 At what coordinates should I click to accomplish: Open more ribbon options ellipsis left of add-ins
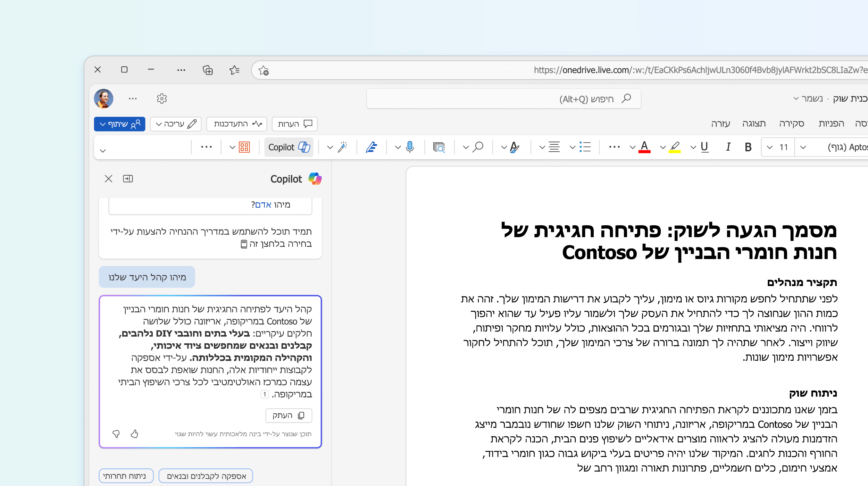coord(206,147)
